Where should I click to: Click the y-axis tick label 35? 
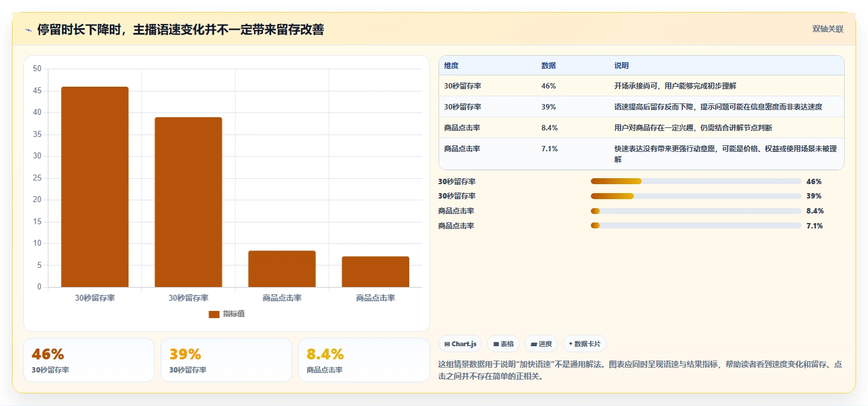pyautogui.click(x=37, y=135)
